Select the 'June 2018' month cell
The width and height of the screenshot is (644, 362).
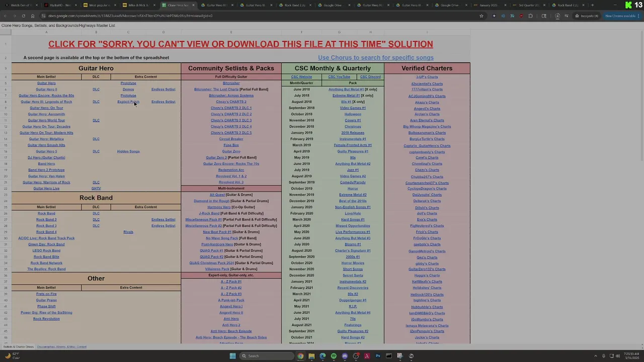(x=301, y=89)
